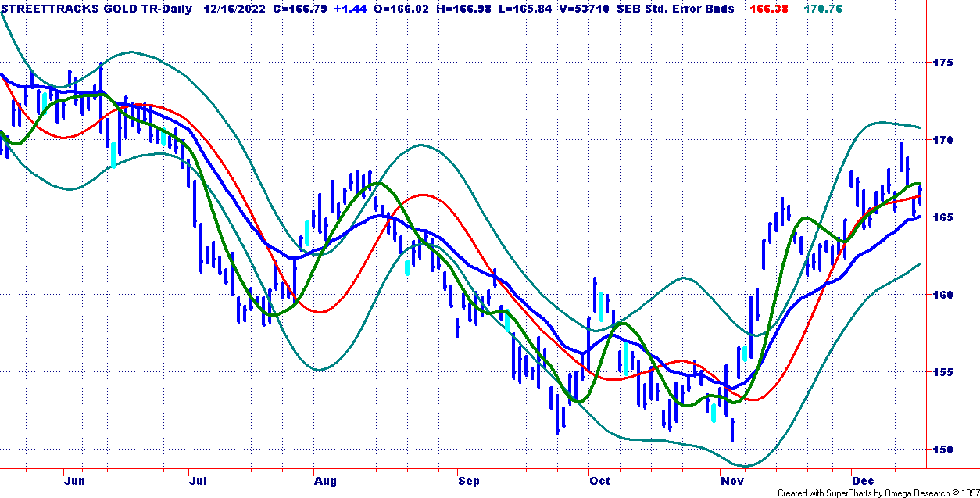The height and width of the screenshot is (498, 980).
Task: Click the Aug month label
Action: (x=325, y=481)
